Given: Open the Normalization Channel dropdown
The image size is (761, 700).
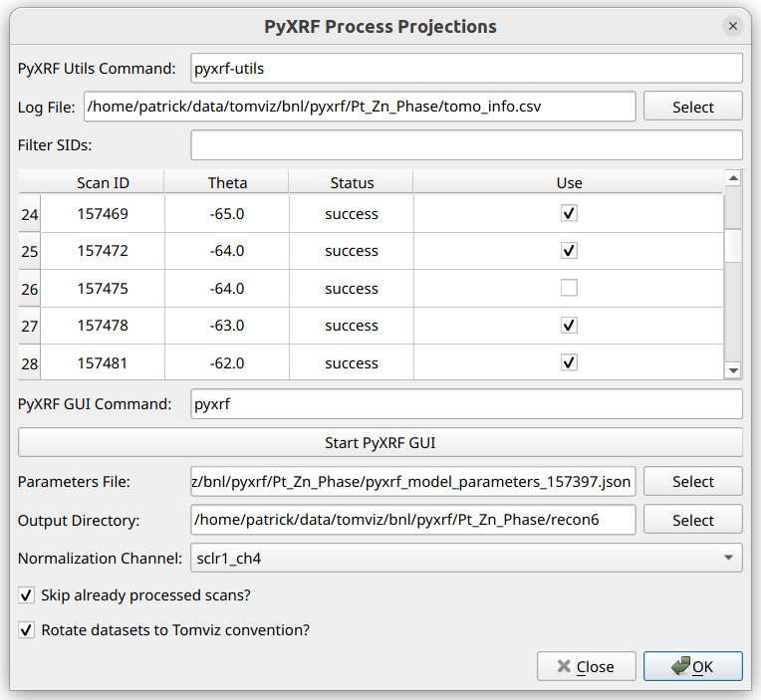Looking at the screenshot, I should 466,558.
